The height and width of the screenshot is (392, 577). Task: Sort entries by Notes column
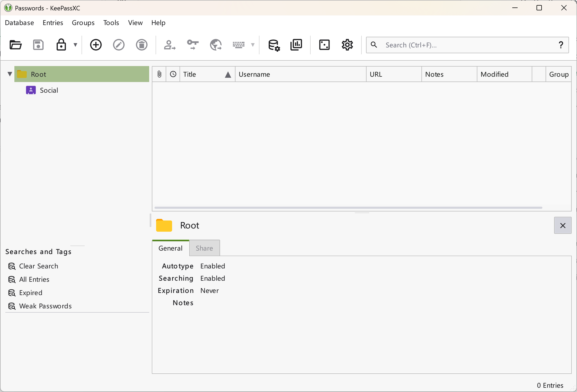click(x=449, y=74)
